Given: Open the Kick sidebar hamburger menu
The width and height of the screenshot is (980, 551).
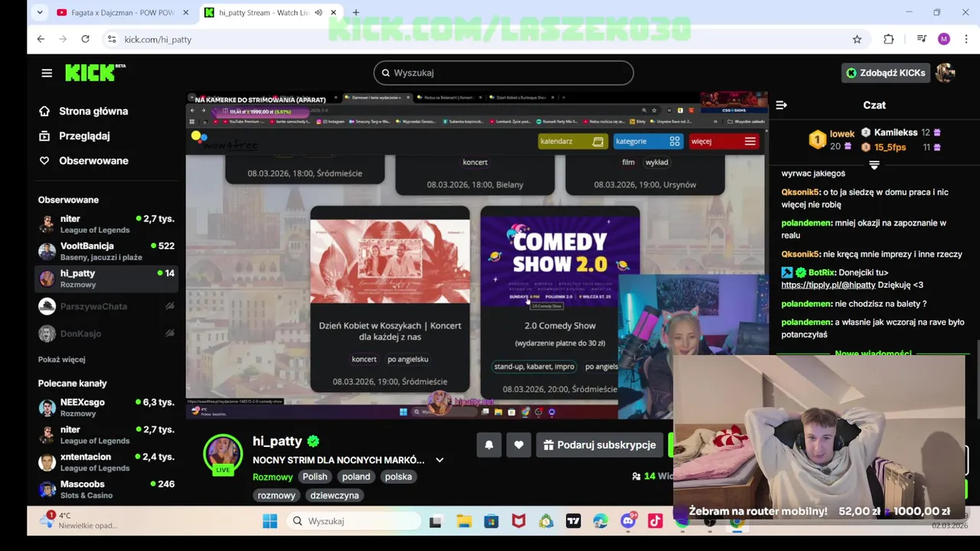Looking at the screenshot, I should pyautogui.click(x=47, y=73).
